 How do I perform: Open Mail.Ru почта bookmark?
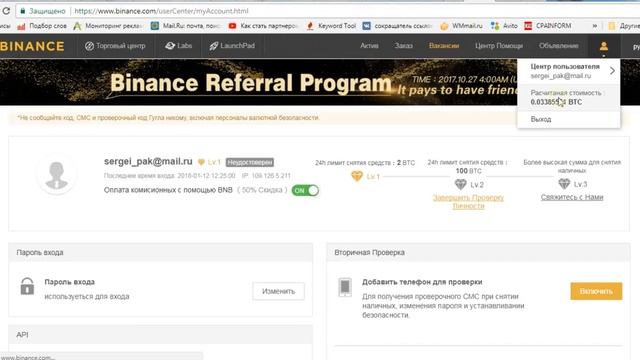click(x=186, y=26)
